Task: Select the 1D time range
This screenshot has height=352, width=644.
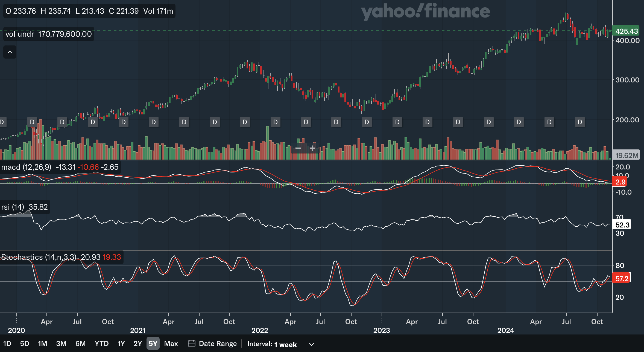Action: pyautogui.click(x=7, y=344)
